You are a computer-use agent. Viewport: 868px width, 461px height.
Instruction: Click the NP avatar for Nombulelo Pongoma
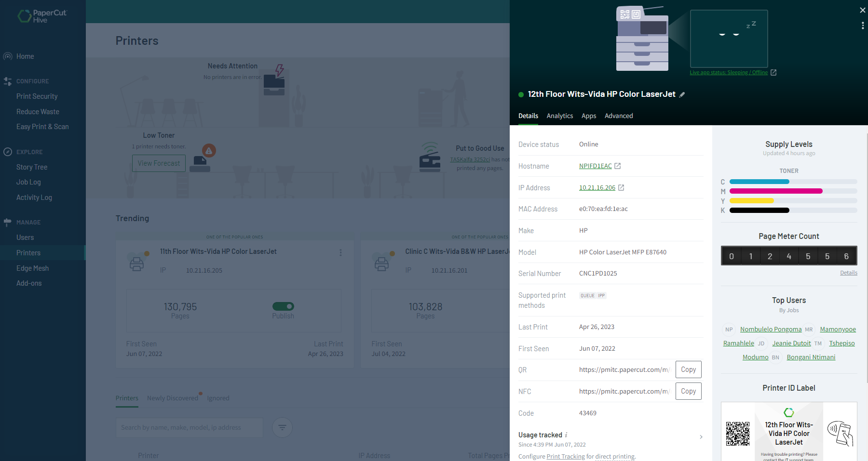tap(729, 329)
